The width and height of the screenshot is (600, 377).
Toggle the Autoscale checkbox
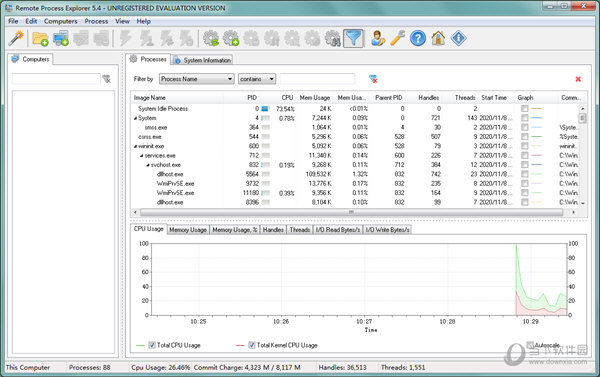click(x=530, y=345)
